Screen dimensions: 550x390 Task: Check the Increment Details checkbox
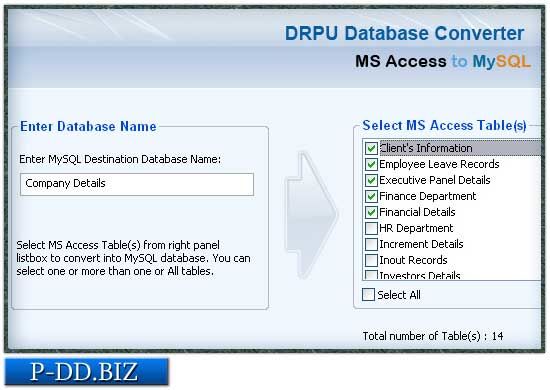coord(371,244)
